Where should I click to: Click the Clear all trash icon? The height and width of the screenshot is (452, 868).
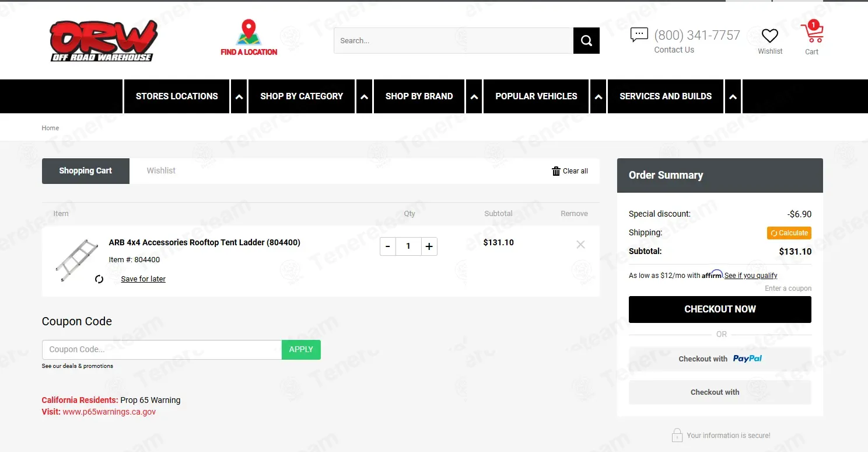pos(556,171)
